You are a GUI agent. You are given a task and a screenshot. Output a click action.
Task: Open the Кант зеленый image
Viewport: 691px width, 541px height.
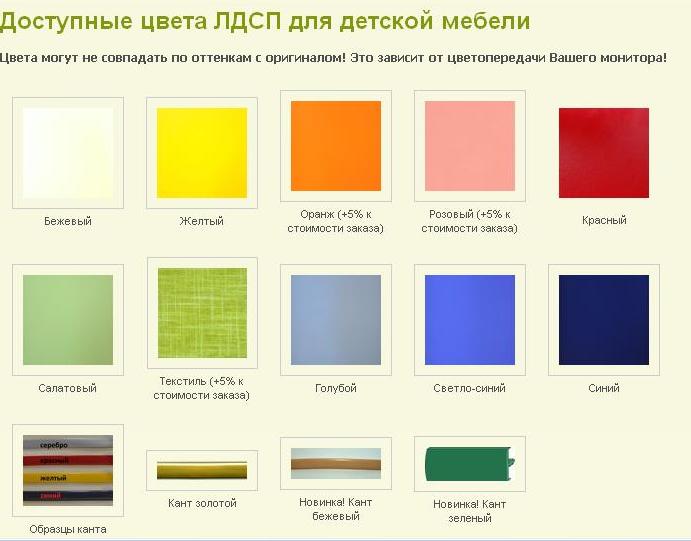click(x=470, y=464)
